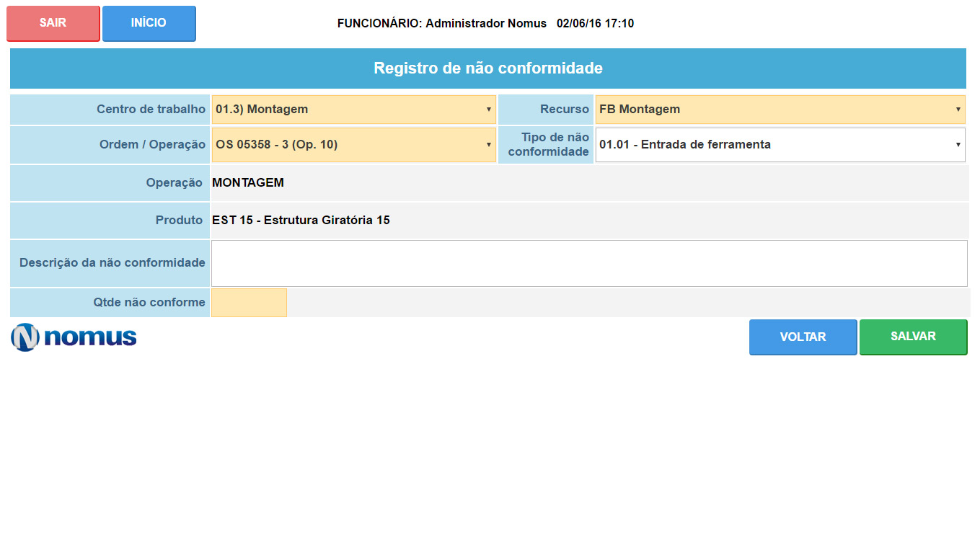Image resolution: width=980 pixels, height=537 pixels.
Task: Expand the Recurso dropdown showing FB Montagem
Action: 780,110
